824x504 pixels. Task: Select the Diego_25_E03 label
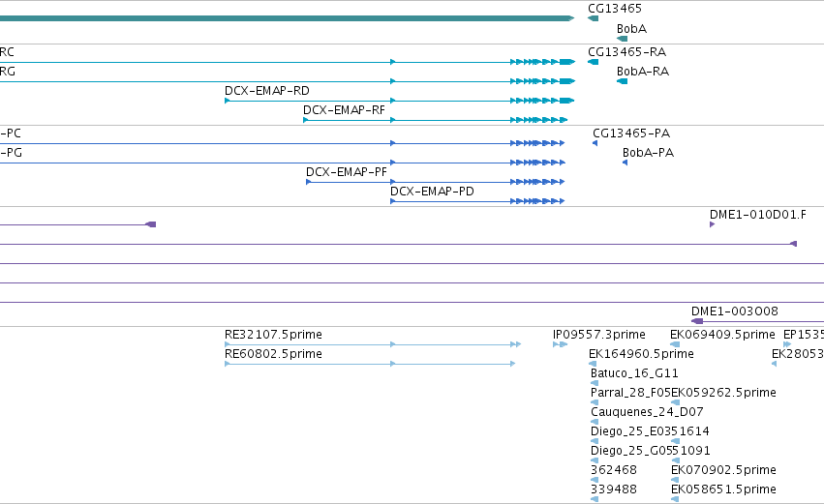[x=630, y=431]
